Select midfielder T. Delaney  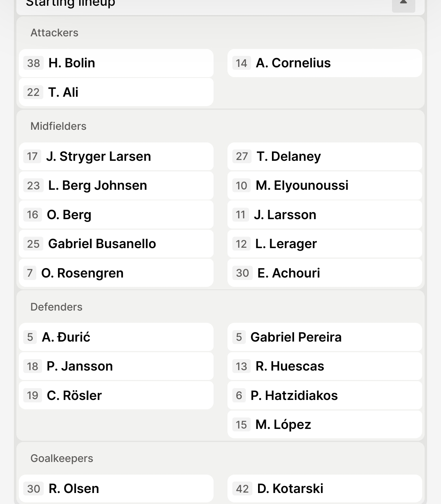[x=325, y=156]
